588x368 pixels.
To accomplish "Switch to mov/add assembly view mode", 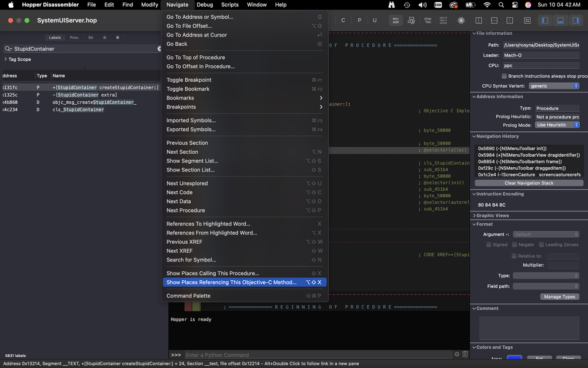I will (396, 20).
